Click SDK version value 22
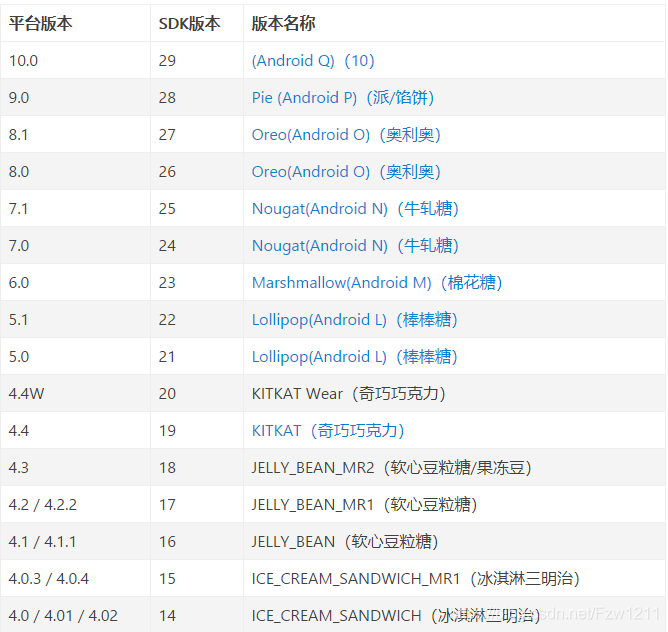The width and height of the screenshot is (668, 632). coord(167,320)
